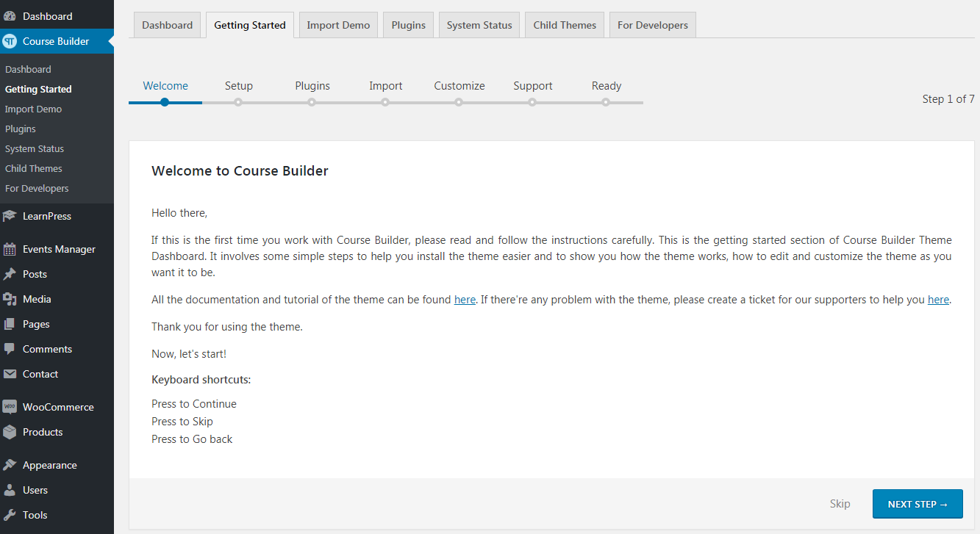Jump to the Ready step in the progress bar
980x534 pixels.
(607, 91)
